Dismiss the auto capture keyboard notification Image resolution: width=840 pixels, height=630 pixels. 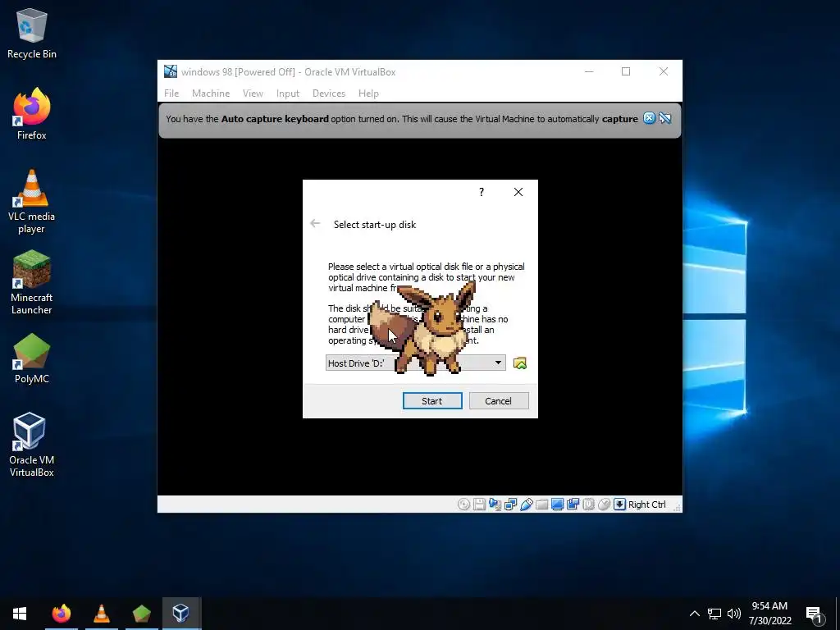(649, 118)
